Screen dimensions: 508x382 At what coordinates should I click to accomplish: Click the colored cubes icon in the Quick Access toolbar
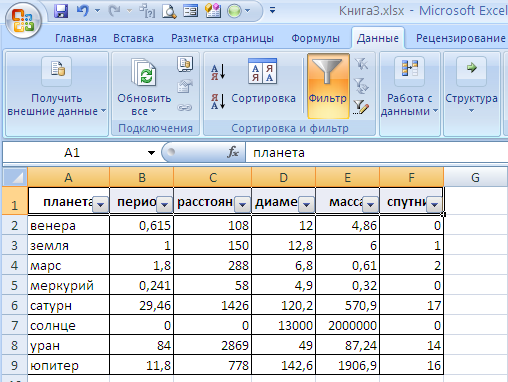click(x=212, y=11)
